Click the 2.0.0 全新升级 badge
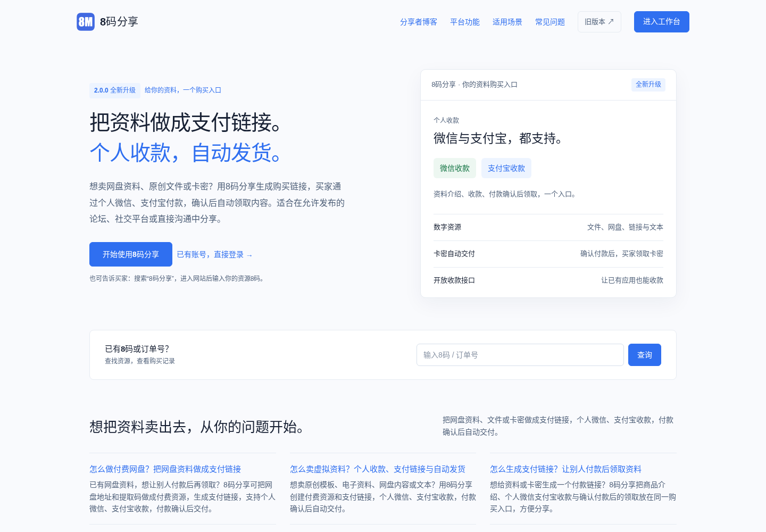766x532 pixels. 115,90
